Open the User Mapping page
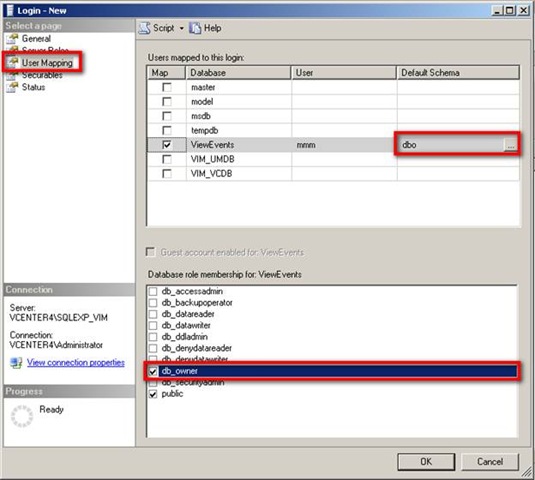The width and height of the screenshot is (535, 480). pos(47,63)
